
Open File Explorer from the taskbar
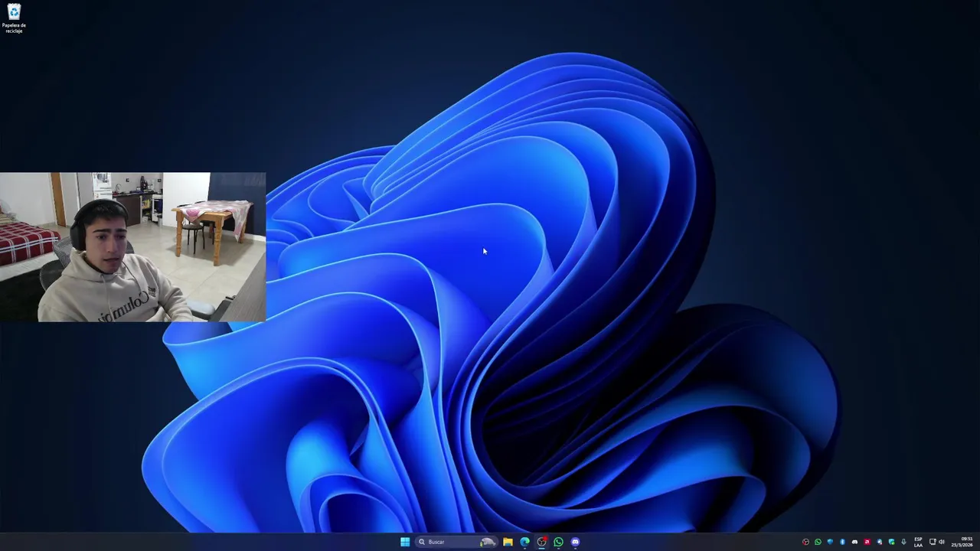point(508,542)
